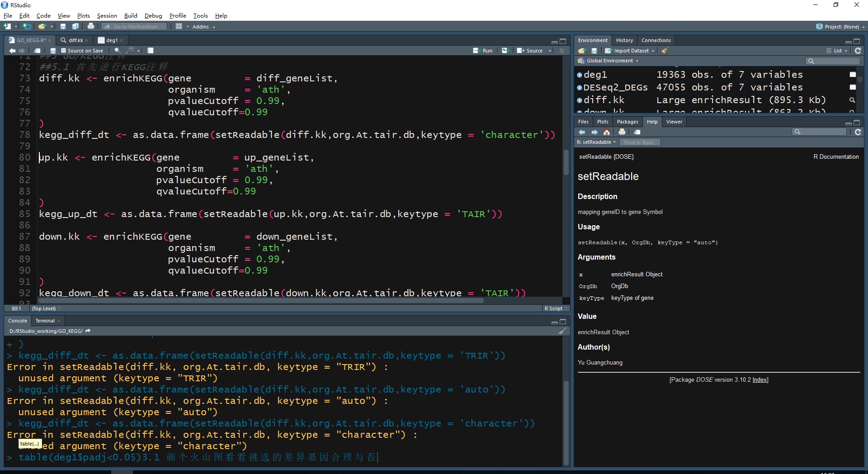Switch to the Packages tab

click(627, 122)
